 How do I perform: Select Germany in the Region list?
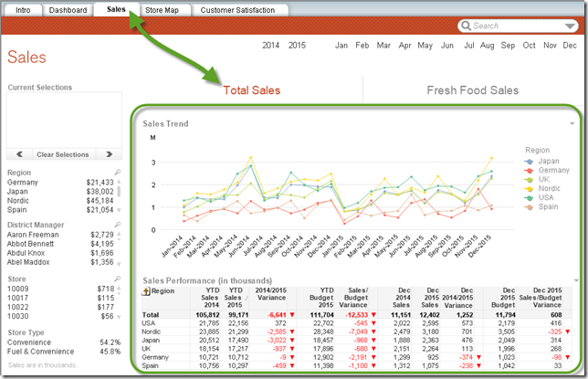[22, 183]
